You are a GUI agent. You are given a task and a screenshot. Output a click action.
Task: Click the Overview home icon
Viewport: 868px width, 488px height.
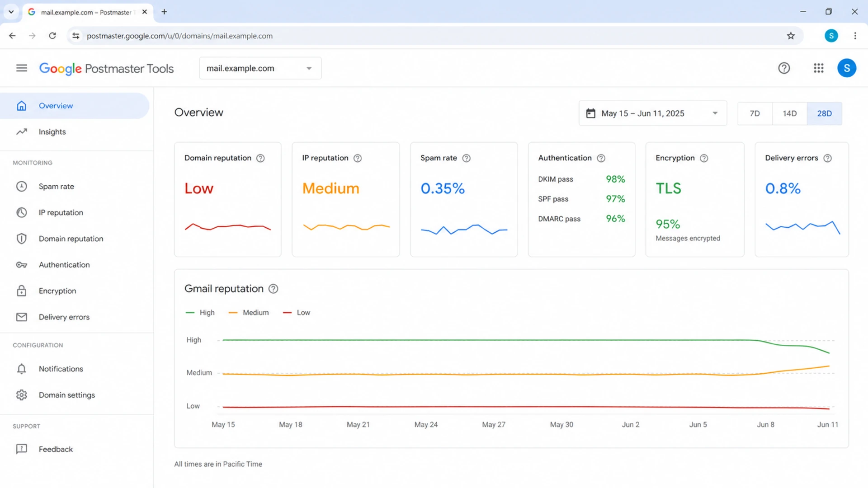[x=22, y=106]
